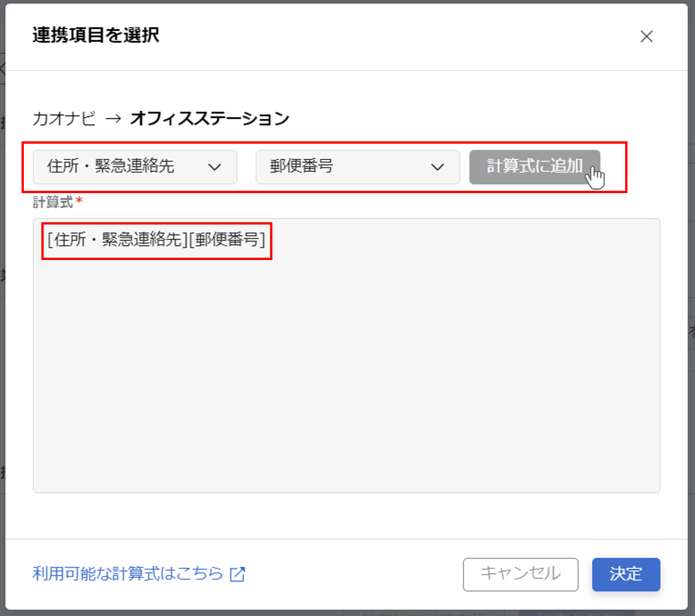The height and width of the screenshot is (616, 695).
Task: Click the chevron arrow on 住所・緊急連絡先 dropdown
Action: (x=215, y=168)
